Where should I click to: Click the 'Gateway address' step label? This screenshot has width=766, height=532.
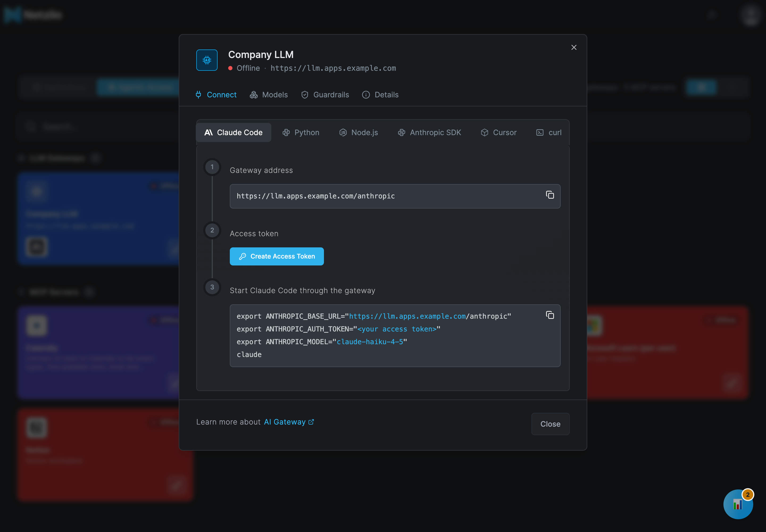click(x=261, y=170)
